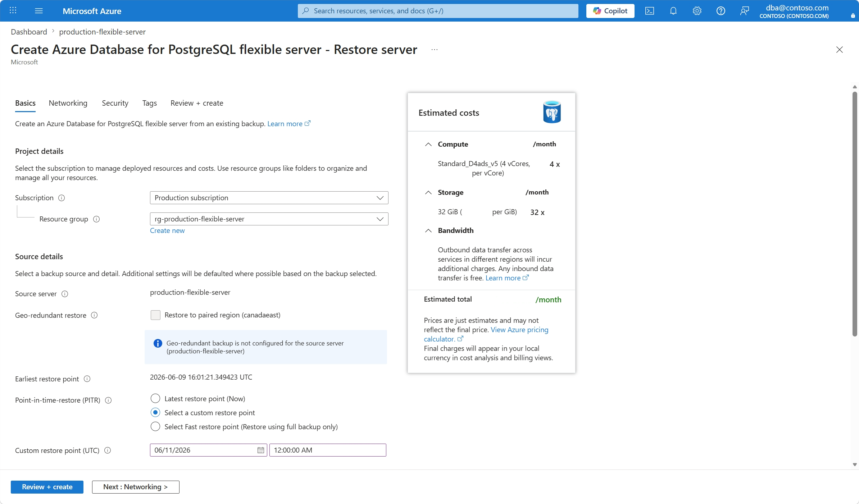
Task: Switch to the Review + create tab
Action: pos(197,103)
